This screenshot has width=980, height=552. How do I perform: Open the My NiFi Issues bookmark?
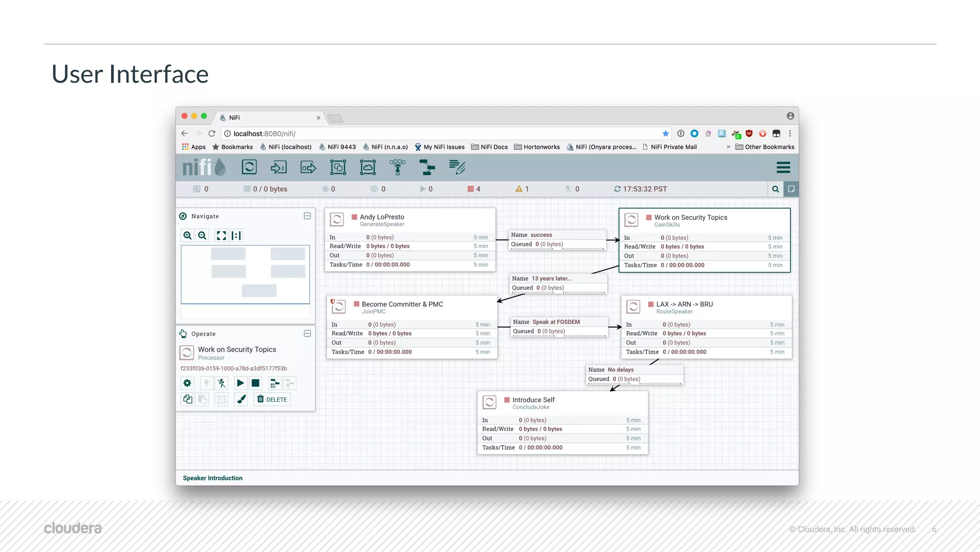point(440,147)
